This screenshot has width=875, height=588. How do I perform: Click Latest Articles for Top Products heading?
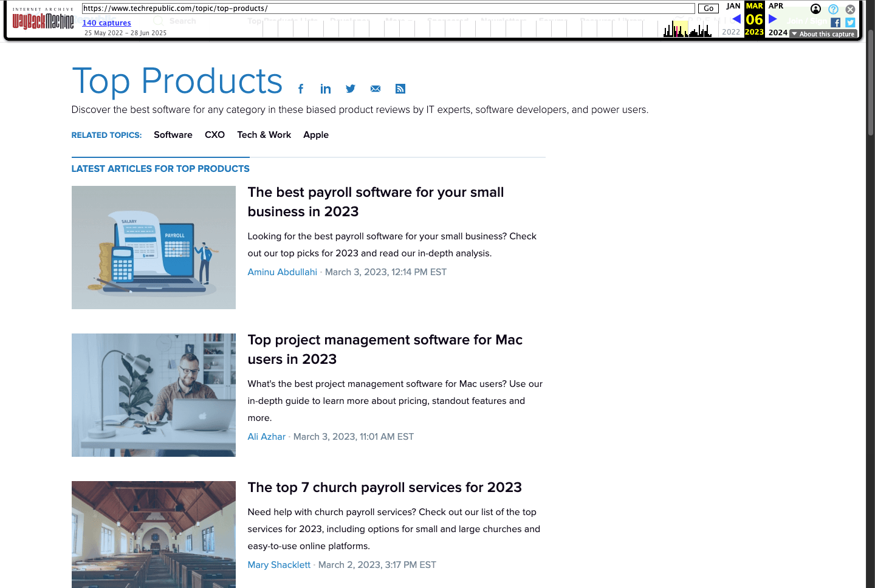pyautogui.click(x=160, y=169)
